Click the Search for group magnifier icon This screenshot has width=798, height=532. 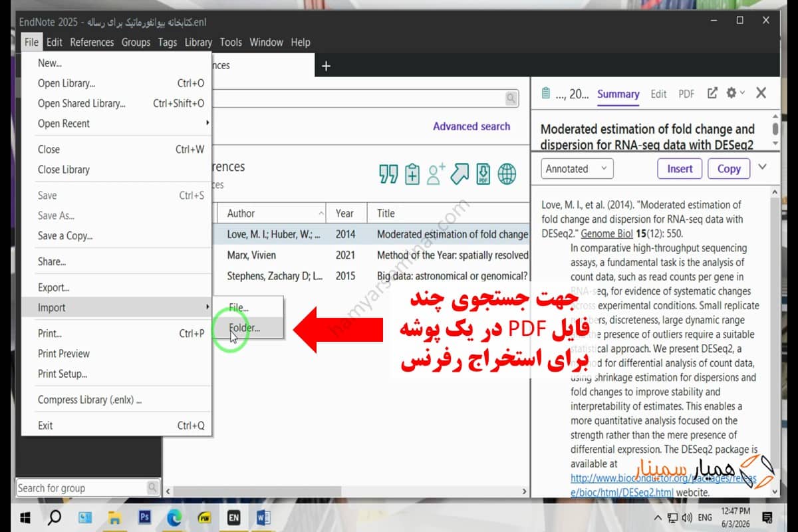point(153,487)
